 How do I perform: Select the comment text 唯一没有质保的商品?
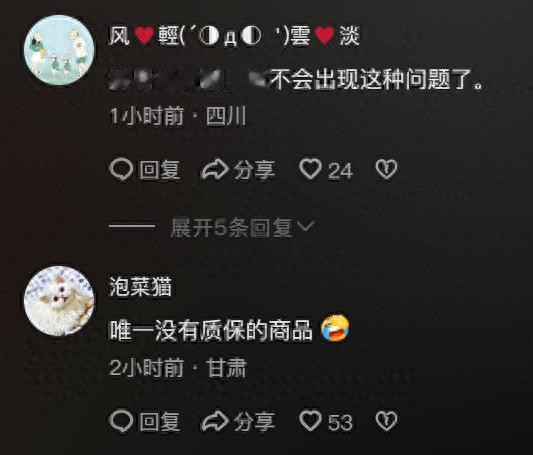(x=210, y=330)
